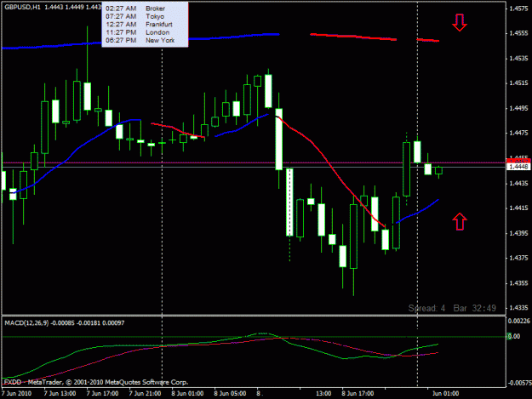Click the 7 Jun 21:00 time axis label
532x399 pixels.
point(146,394)
